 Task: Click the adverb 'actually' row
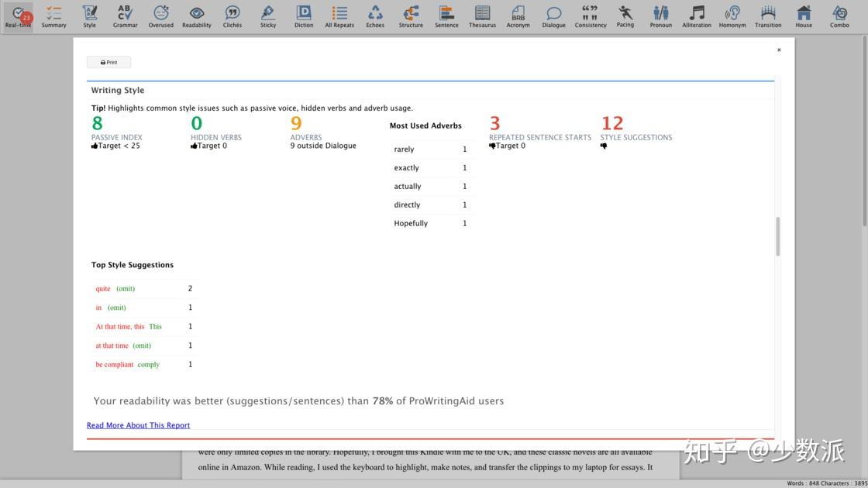click(432, 186)
